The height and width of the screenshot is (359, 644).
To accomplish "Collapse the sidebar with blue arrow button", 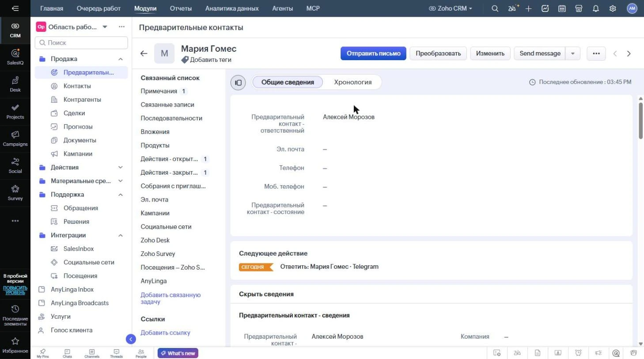I will click(x=131, y=339).
